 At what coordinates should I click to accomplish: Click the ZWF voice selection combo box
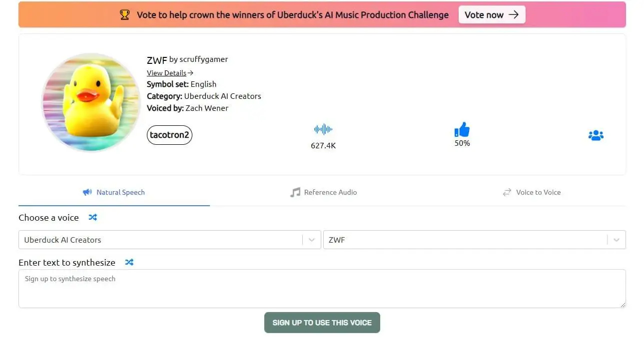[465, 240]
